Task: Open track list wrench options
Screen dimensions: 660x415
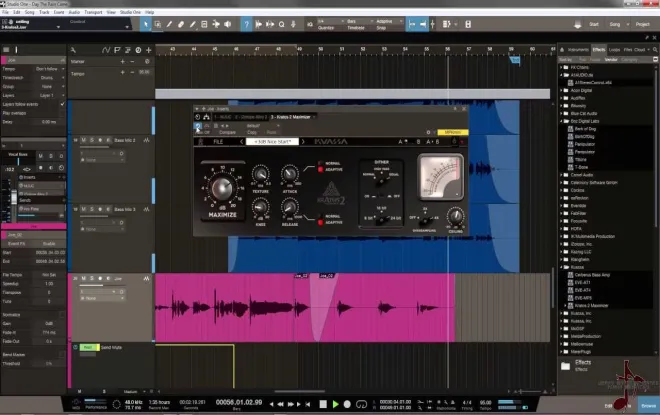Action: (x=73, y=50)
